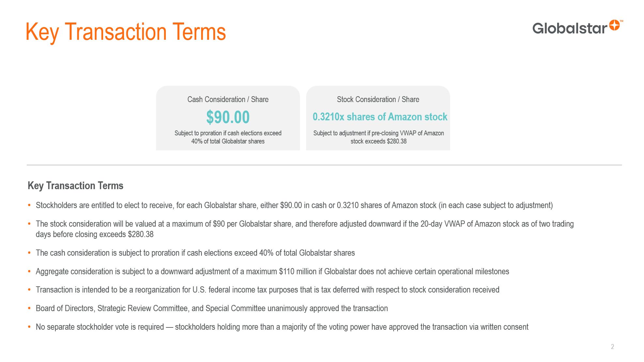This screenshot has height=362, width=644.
Task: Select '0.3210x shares of Amazon stock' text
Action: coord(380,117)
